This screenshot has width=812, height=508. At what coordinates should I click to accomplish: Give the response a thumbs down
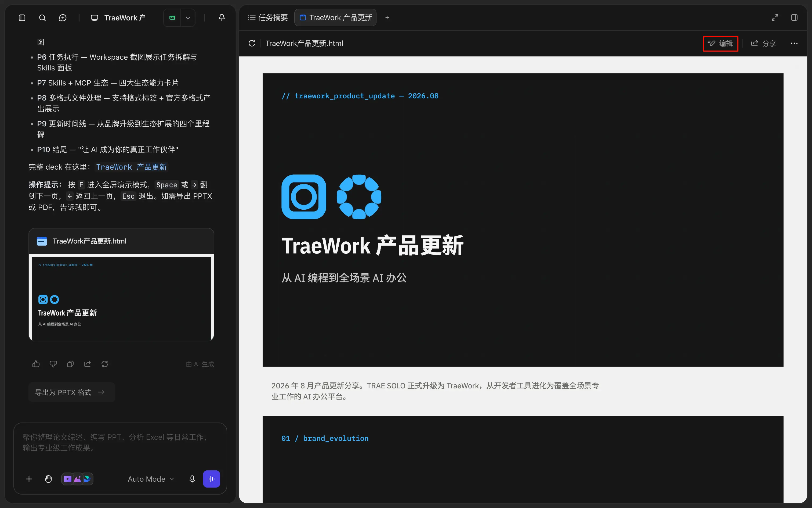point(53,364)
